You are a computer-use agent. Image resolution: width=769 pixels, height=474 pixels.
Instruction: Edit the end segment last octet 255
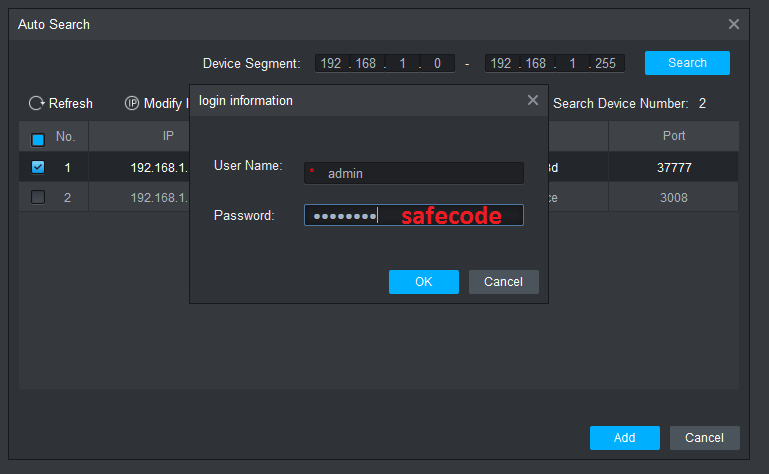pos(605,64)
